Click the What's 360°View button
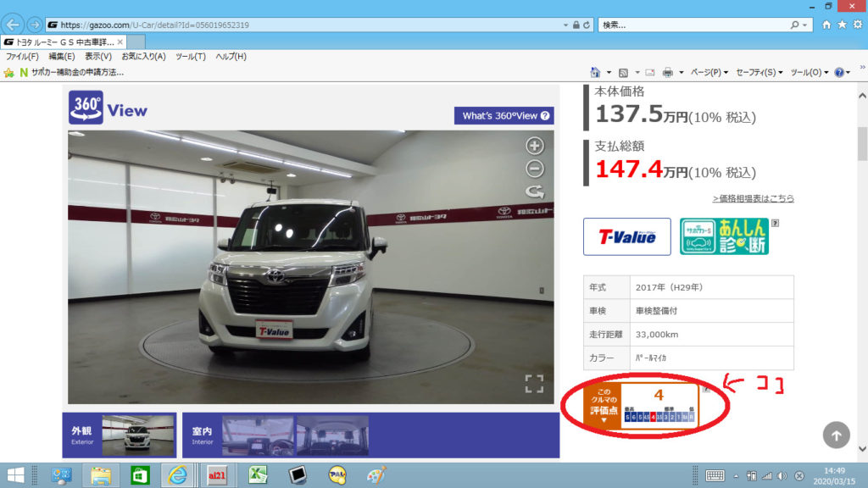 (504, 115)
